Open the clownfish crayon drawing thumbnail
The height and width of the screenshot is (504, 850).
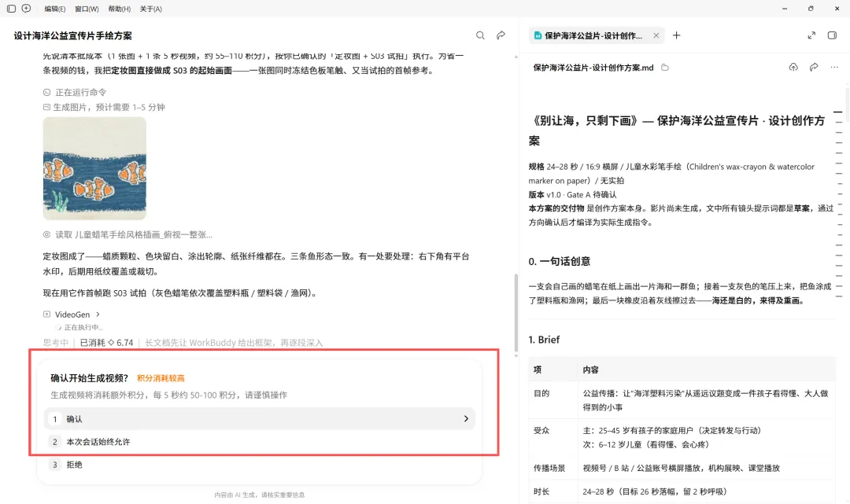coord(94,168)
